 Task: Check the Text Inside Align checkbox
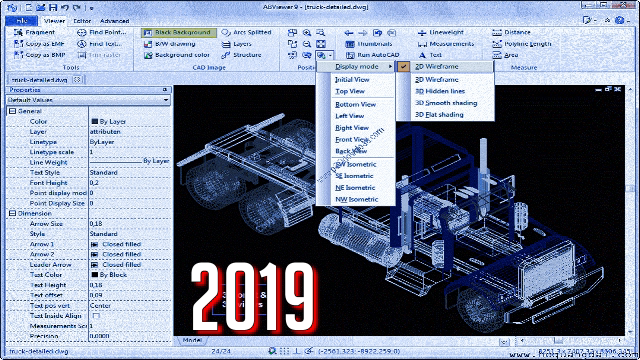pyautogui.click(x=96, y=316)
